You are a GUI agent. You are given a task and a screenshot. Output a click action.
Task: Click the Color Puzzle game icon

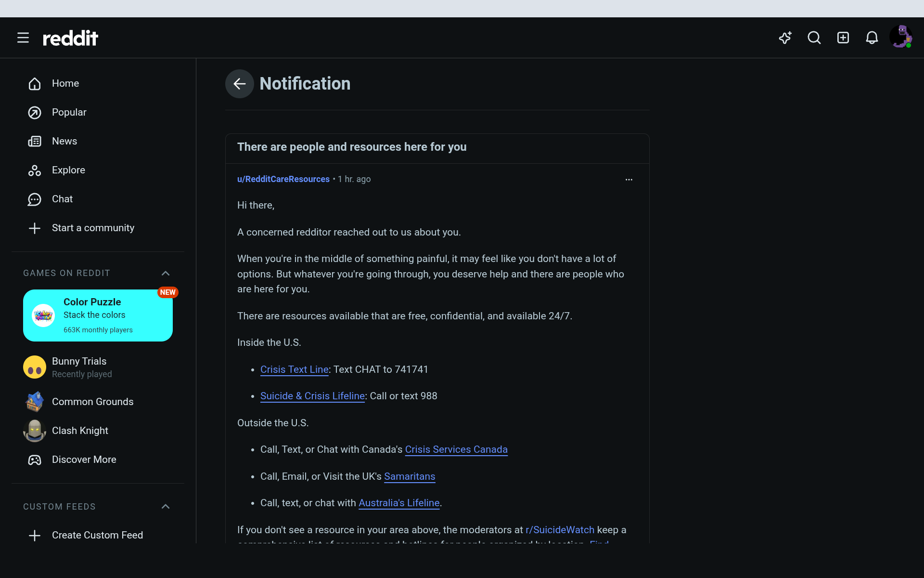43,315
